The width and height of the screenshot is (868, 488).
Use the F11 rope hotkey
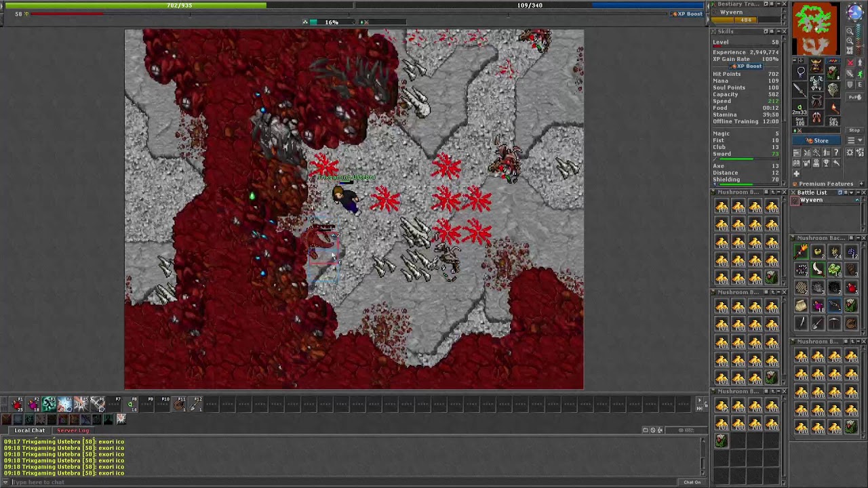click(x=179, y=404)
